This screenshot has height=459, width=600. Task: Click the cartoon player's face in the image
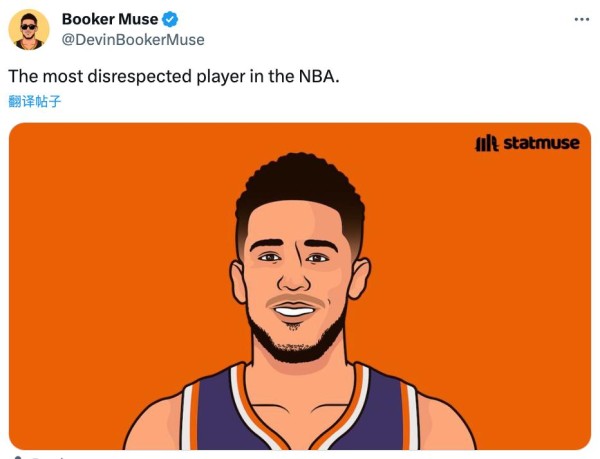click(x=297, y=275)
